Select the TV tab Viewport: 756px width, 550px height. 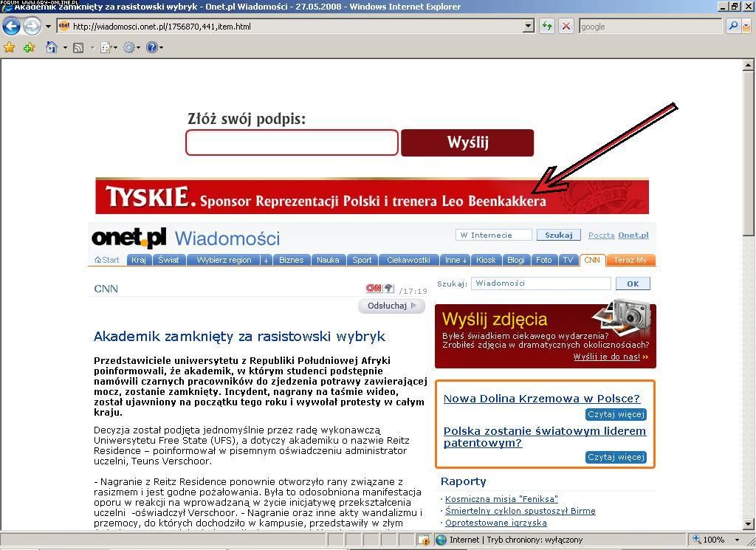pyautogui.click(x=568, y=260)
